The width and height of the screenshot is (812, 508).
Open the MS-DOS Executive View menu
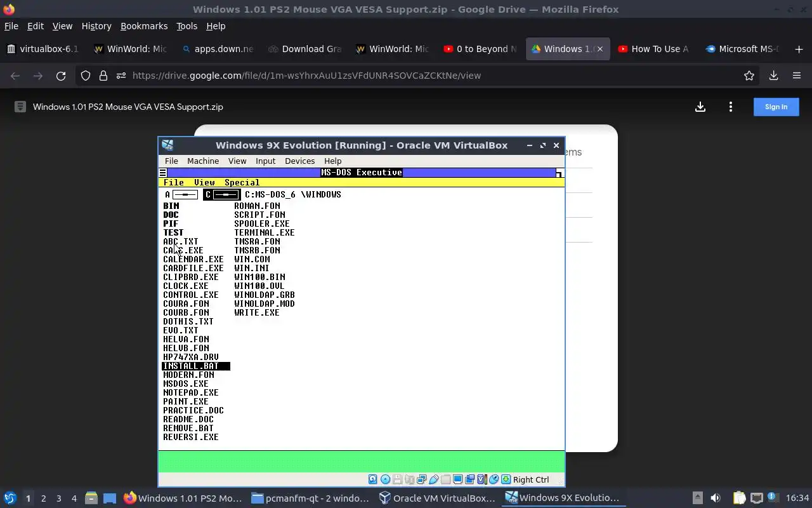point(204,182)
